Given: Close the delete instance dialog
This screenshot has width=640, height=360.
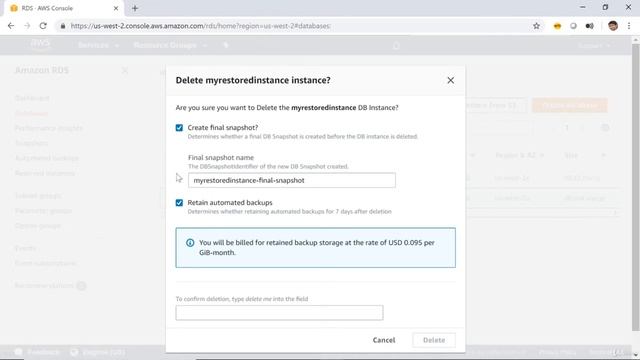Looking at the screenshot, I should (450, 80).
